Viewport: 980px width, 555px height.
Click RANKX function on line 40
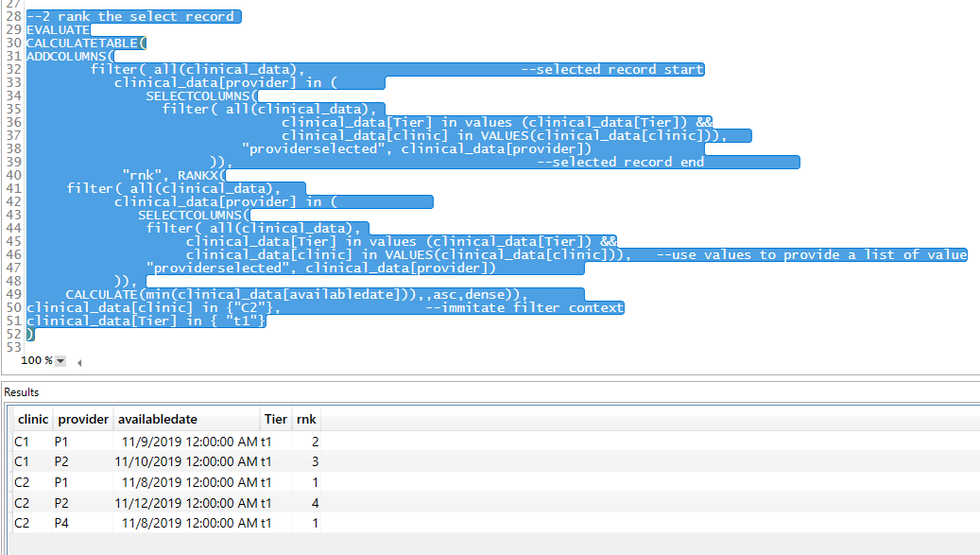(198, 176)
